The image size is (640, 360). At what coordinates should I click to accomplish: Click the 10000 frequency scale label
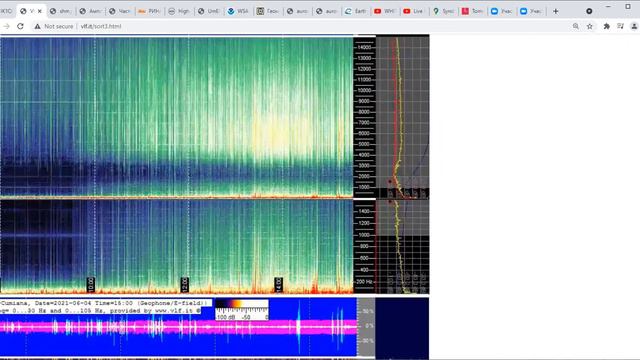(x=364, y=90)
